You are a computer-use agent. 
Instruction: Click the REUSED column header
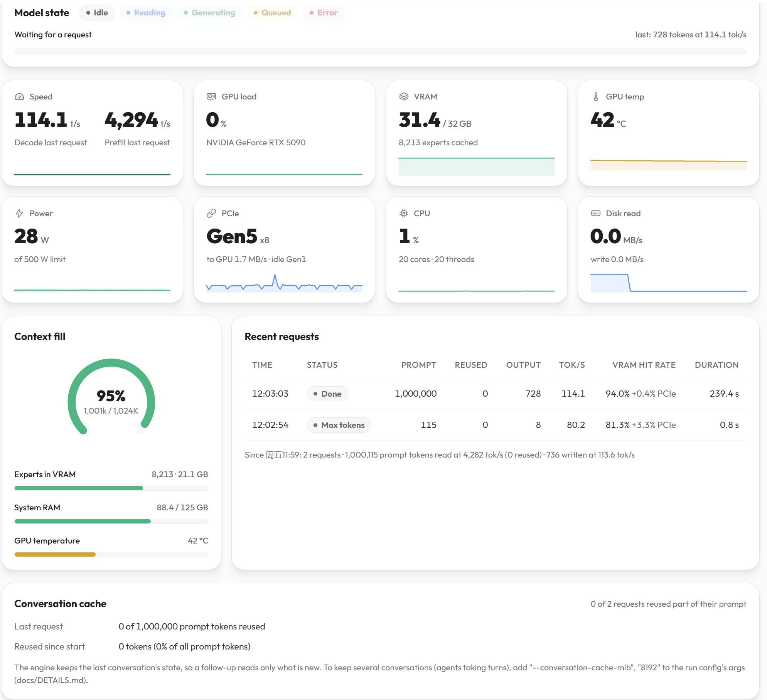coord(471,365)
